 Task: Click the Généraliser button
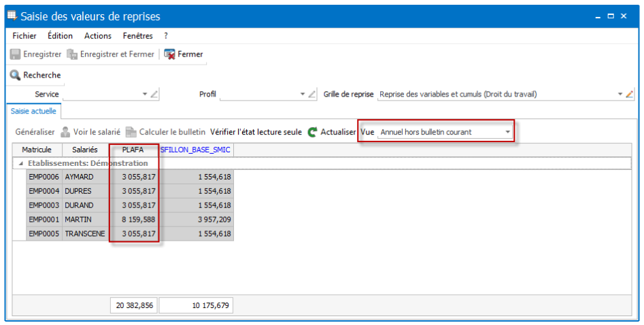click(x=35, y=132)
